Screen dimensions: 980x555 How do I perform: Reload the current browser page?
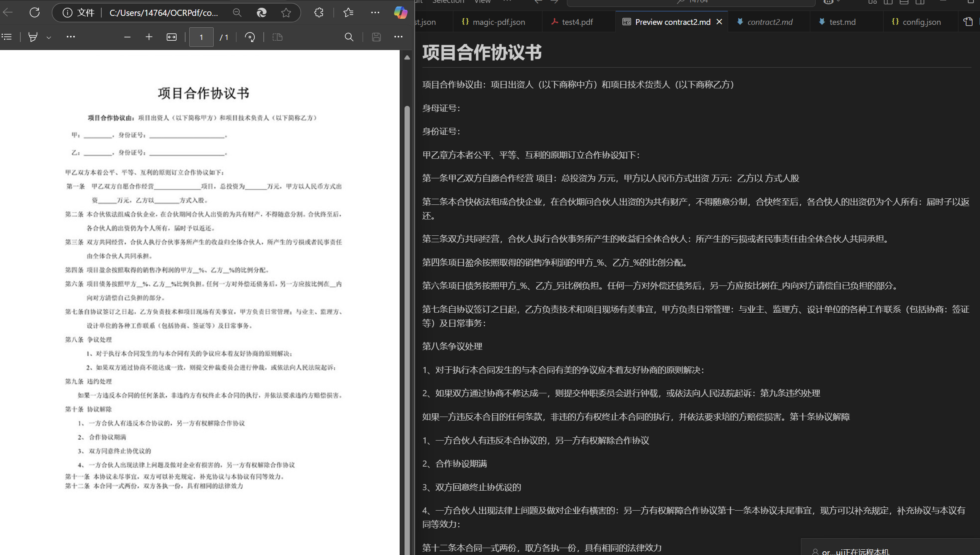(x=35, y=13)
